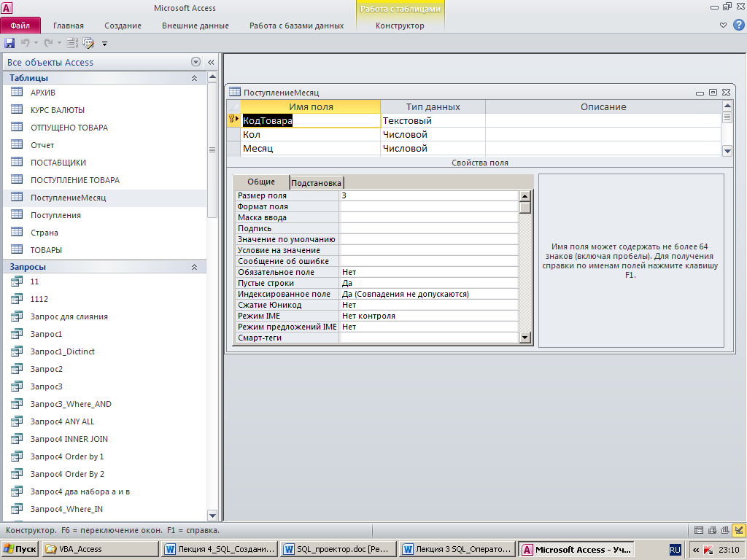This screenshot has width=747, height=560.
Task: Click field grid scrollbar down arrow
Action: [x=727, y=151]
